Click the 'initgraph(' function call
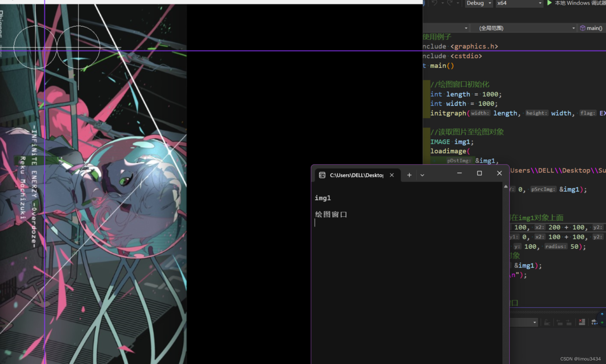This screenshot has width=606, height=364. (x=450, y=113)
